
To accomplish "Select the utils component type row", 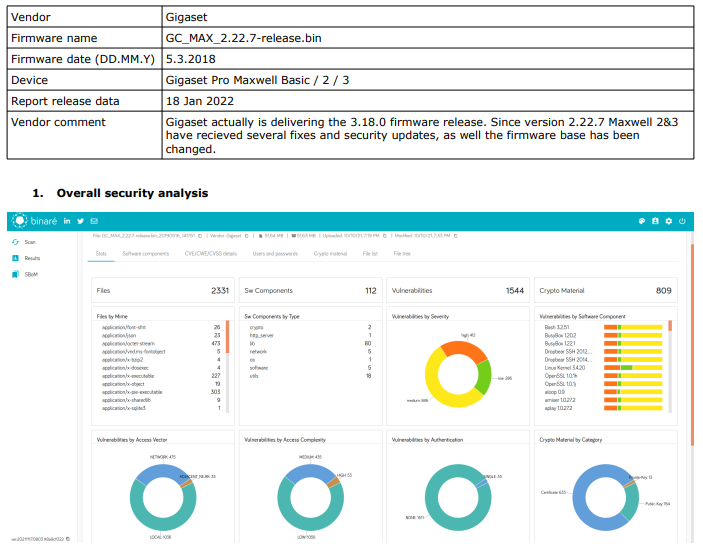I will click(310, 376).
